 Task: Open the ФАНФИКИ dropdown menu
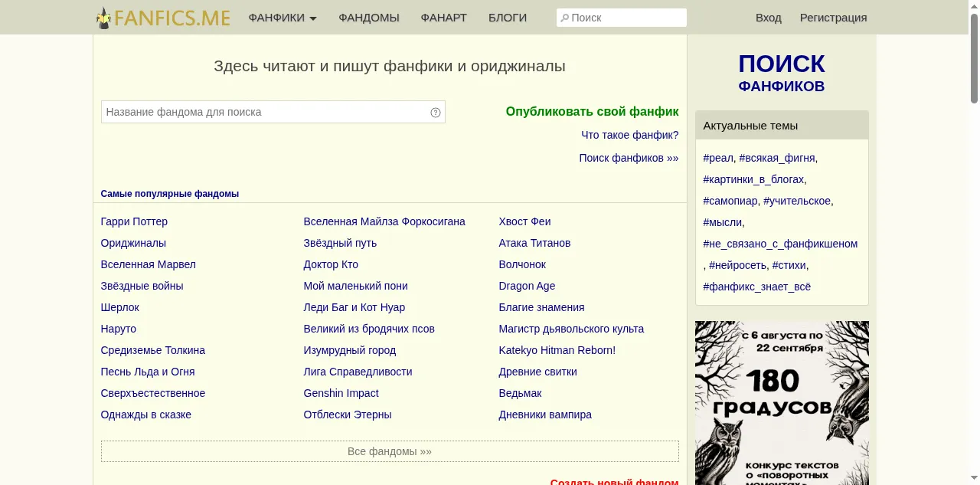tap(283, 18)
